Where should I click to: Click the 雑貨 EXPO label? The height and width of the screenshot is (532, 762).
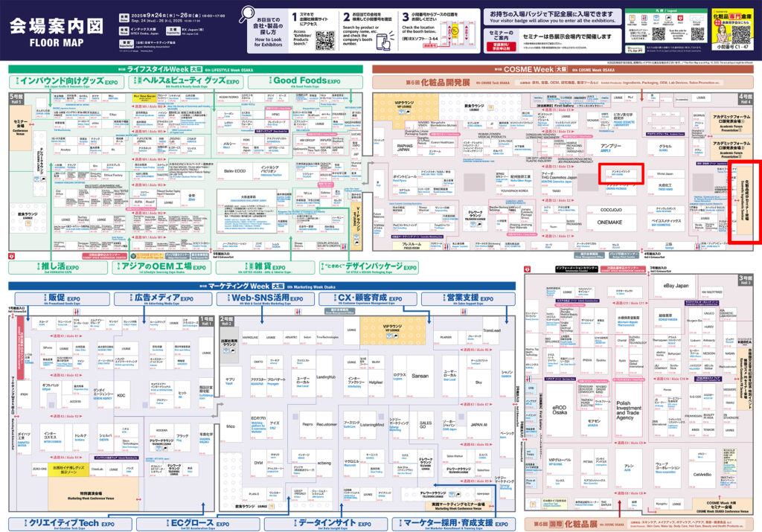(266, 267)
